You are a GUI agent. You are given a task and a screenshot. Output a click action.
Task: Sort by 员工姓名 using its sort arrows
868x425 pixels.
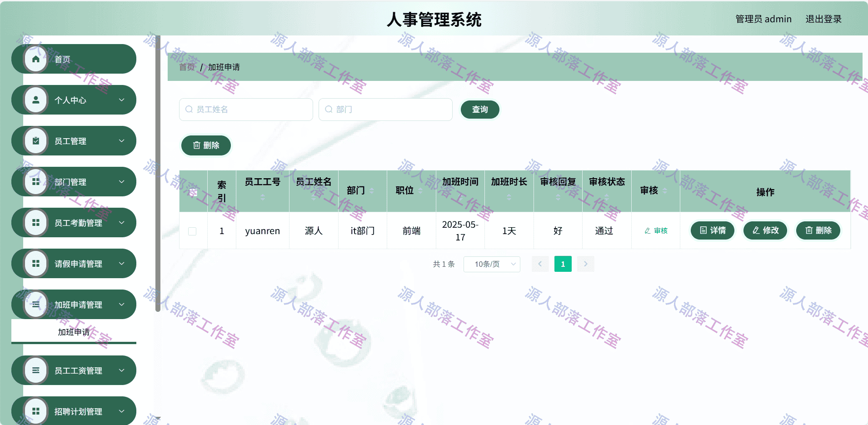tap(314, 197)
